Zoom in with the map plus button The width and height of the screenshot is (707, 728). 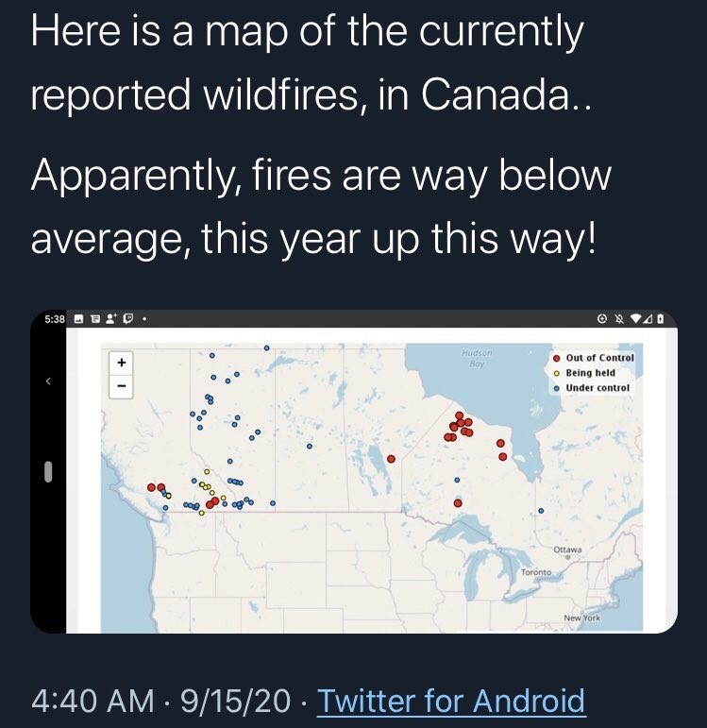pyautogui.click(x=121, y=363)
